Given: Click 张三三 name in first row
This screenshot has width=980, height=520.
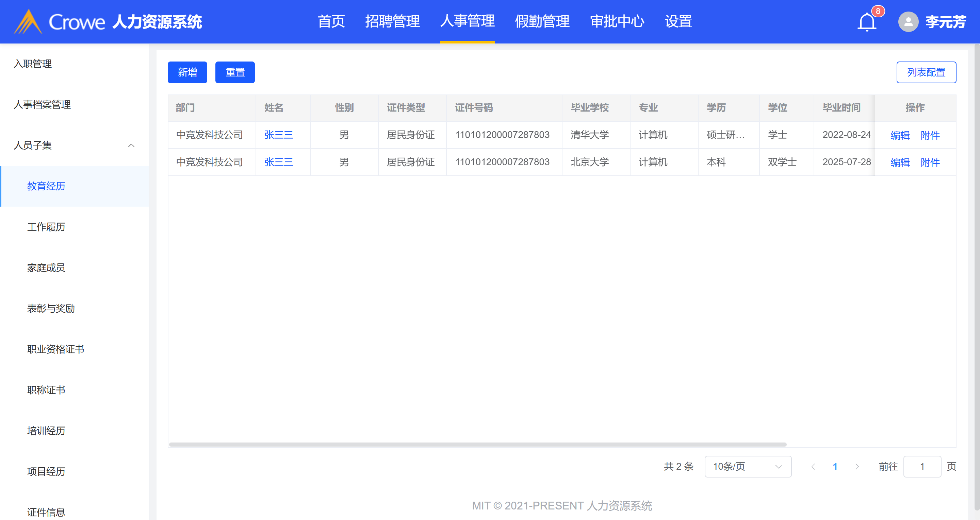Looking at the screenshot, I should [x=278, y=135].
